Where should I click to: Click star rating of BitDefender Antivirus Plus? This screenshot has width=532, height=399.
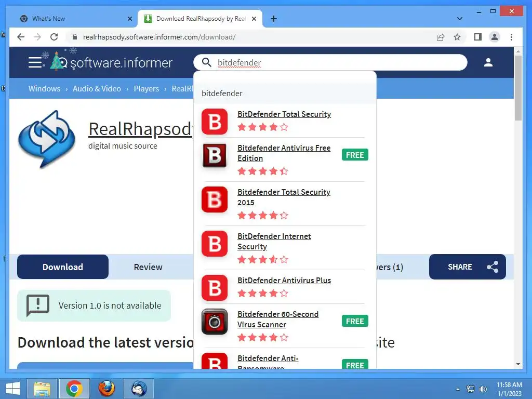[x=263, y=294]
